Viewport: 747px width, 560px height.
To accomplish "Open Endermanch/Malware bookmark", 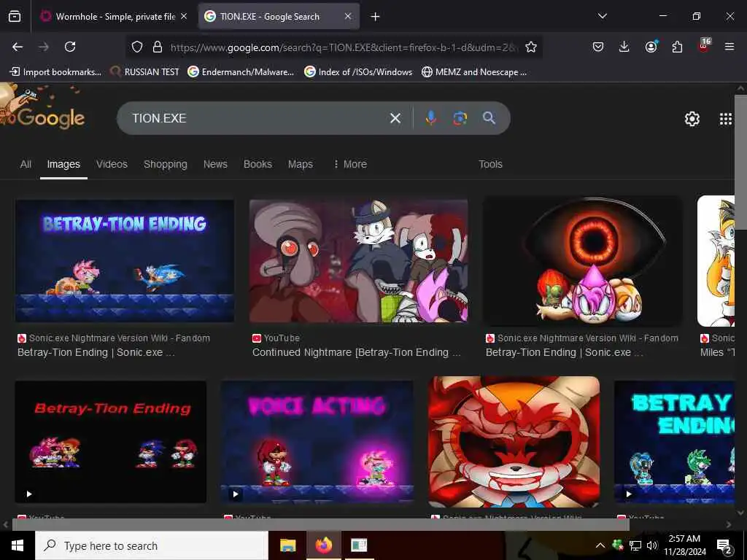I will [x=241, y=72].
